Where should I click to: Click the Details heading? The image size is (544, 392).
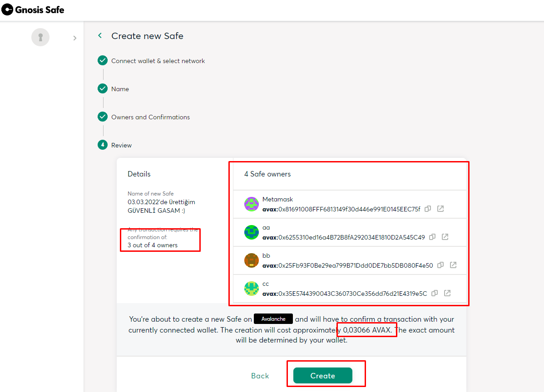point(139,174)
